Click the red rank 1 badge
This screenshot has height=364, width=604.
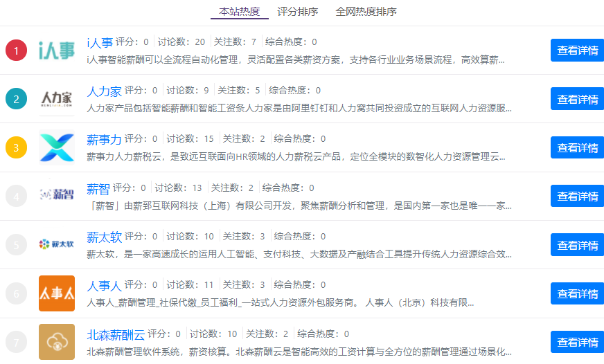16,51
